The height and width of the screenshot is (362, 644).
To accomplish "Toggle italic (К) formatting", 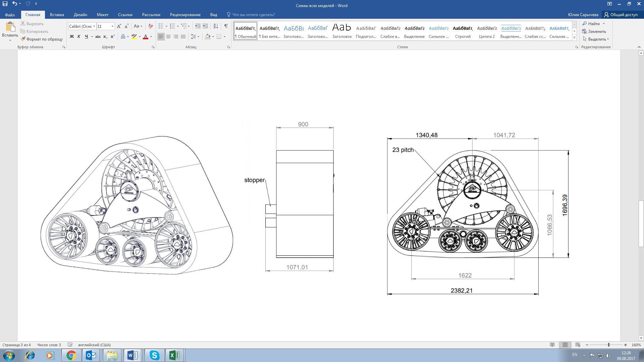I will point(79,37).
